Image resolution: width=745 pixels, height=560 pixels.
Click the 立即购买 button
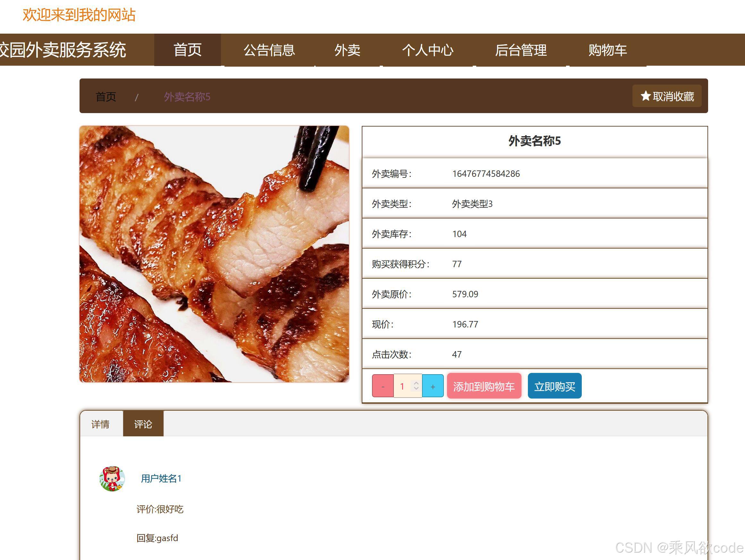[555, 386]
